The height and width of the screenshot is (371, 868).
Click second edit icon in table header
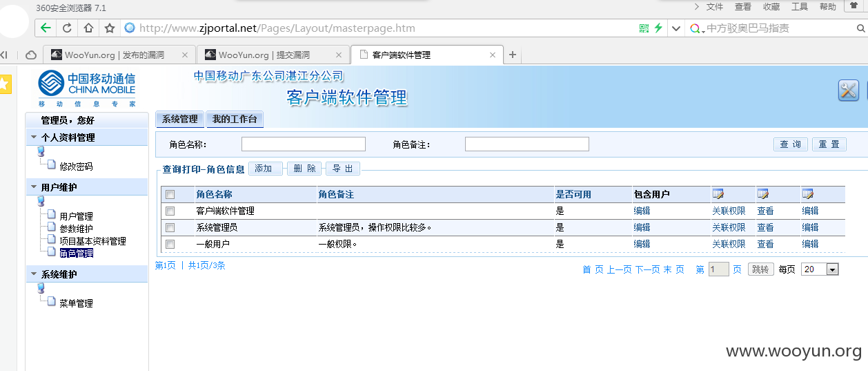click(x=762, y=194)
